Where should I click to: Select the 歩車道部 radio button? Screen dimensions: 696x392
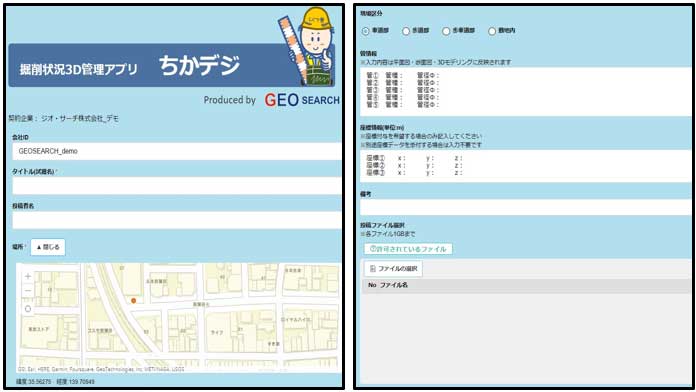point(446,31)
